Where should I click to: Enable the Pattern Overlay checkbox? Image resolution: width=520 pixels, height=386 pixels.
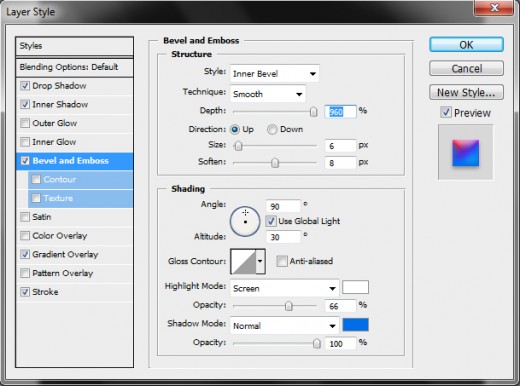[x=25, y=273]
